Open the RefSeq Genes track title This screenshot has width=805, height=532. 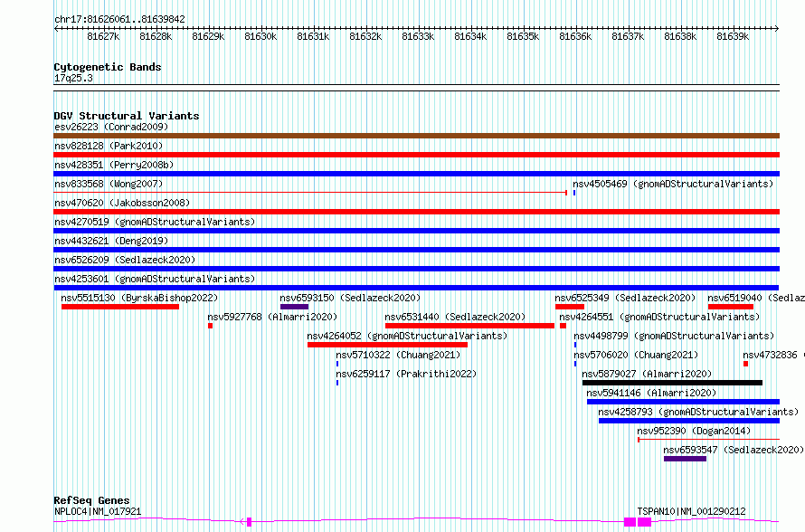click(x=92, y=500)
